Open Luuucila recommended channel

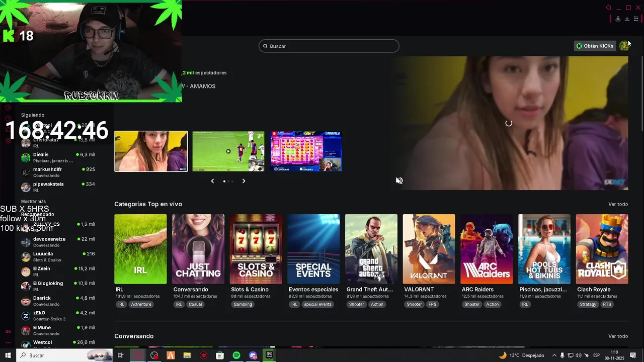58,256
